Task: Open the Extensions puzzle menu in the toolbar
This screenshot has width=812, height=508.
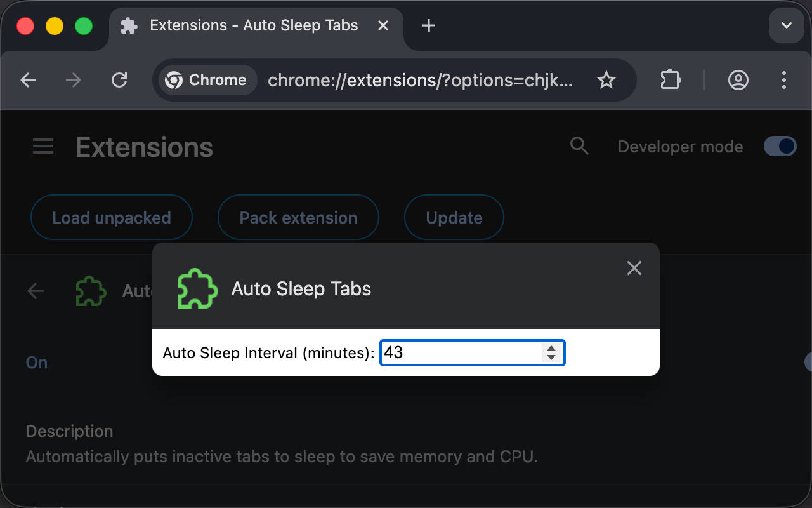Action: (671, 80)
